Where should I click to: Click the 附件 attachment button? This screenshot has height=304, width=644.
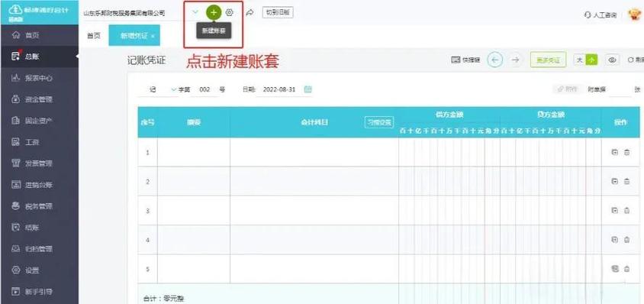click(x=568, y=89)
